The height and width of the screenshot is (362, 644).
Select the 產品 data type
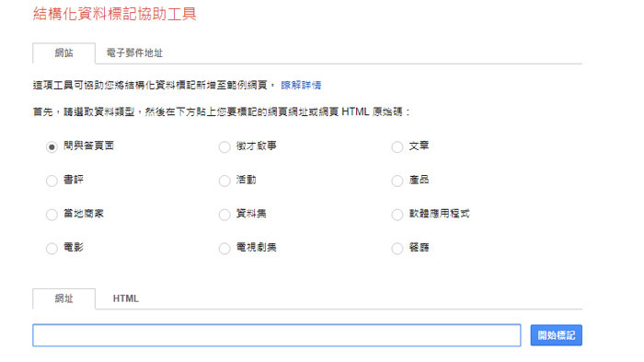pyautogui.click(x=397, y=181)
